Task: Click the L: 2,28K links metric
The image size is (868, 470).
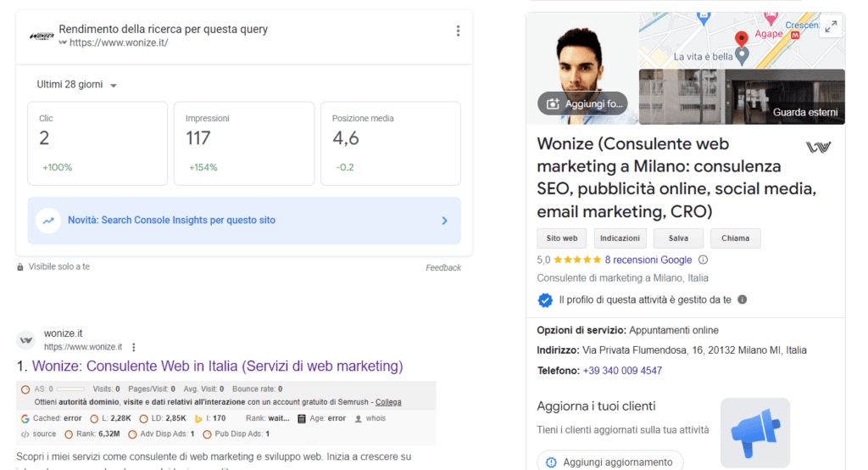Action: click(111, 418)
